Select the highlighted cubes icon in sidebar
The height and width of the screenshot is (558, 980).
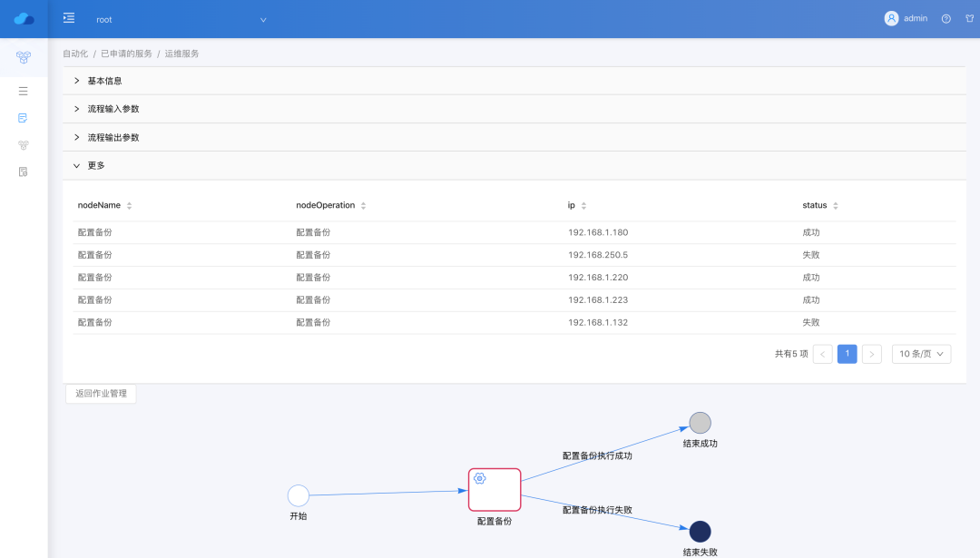pyautogui.click(x=22, y=57)
